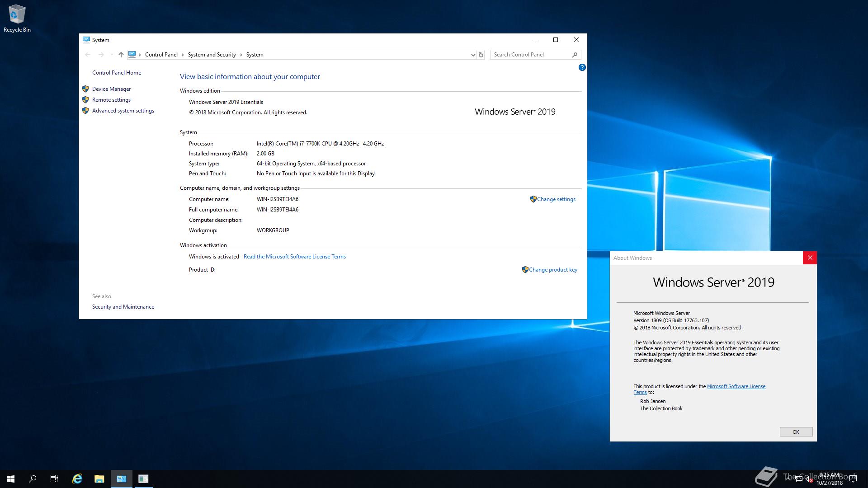Click the Forward navigation arrow

click(101, 55)
